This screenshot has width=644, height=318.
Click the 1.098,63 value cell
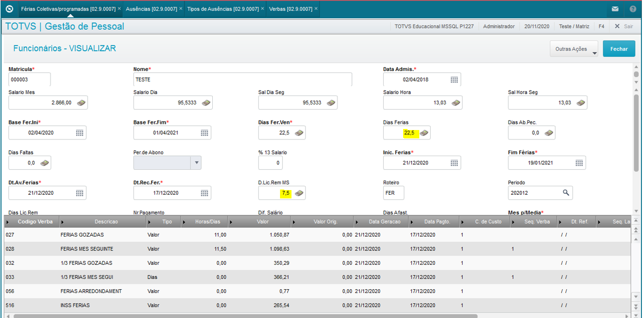point(259,249)
